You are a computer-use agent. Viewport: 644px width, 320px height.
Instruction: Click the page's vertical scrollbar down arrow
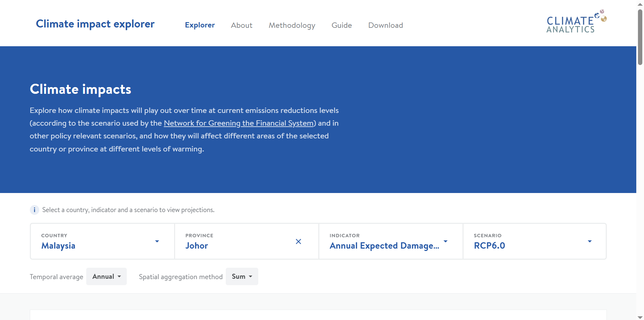(640, 317)
